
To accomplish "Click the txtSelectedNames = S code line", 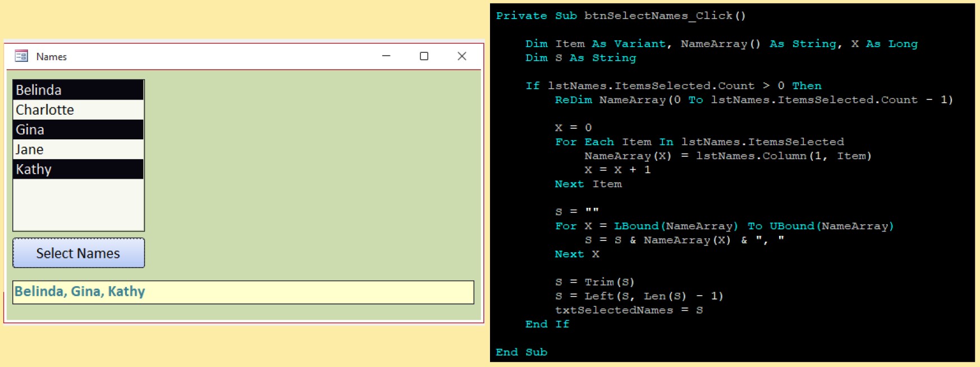I will 629,310.
